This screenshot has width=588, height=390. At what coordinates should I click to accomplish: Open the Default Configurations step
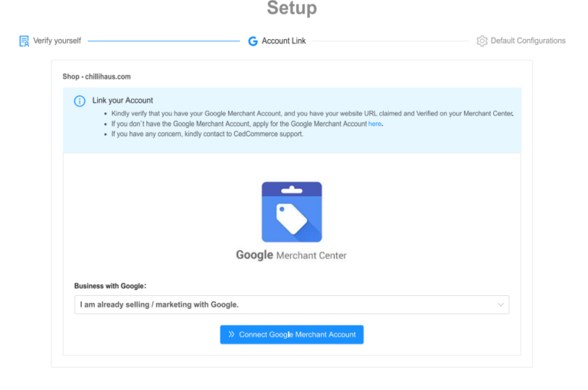[528, 41]
